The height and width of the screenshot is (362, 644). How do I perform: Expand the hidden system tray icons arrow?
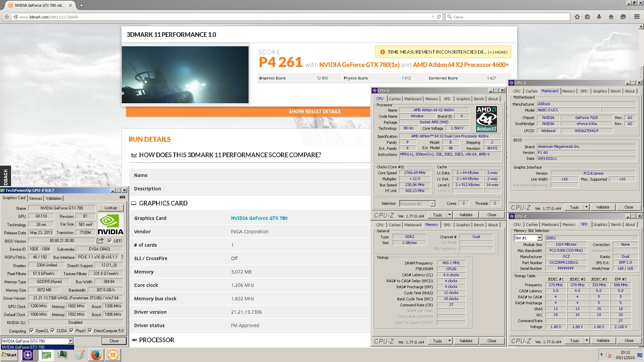(601, 354)
